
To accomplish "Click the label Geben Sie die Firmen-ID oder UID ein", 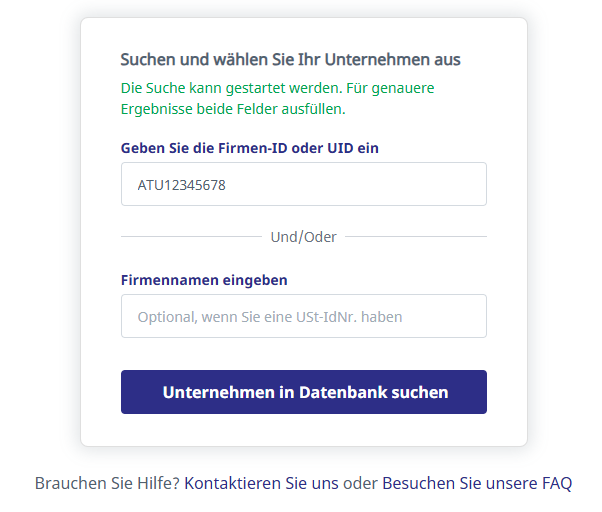I will (x=249, y=148).
